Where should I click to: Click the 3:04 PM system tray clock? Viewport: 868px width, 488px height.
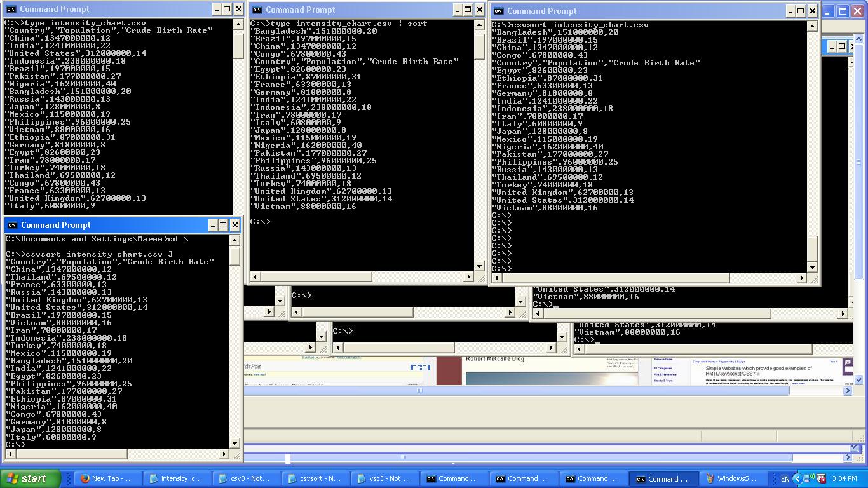click(843, 478)
